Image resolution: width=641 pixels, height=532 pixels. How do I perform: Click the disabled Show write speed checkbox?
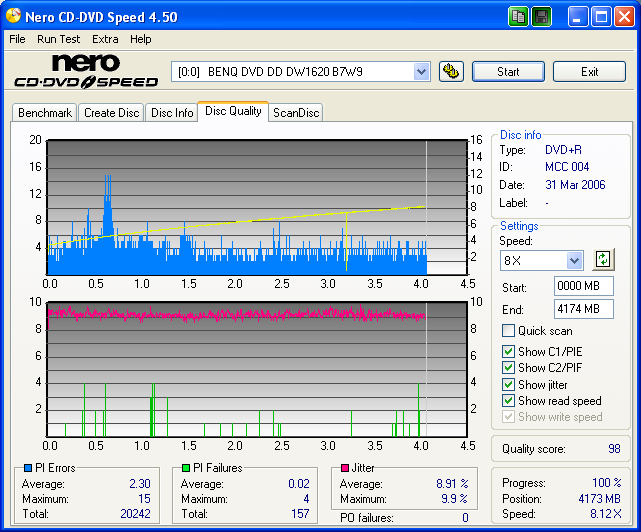click(x=508, y=417)
